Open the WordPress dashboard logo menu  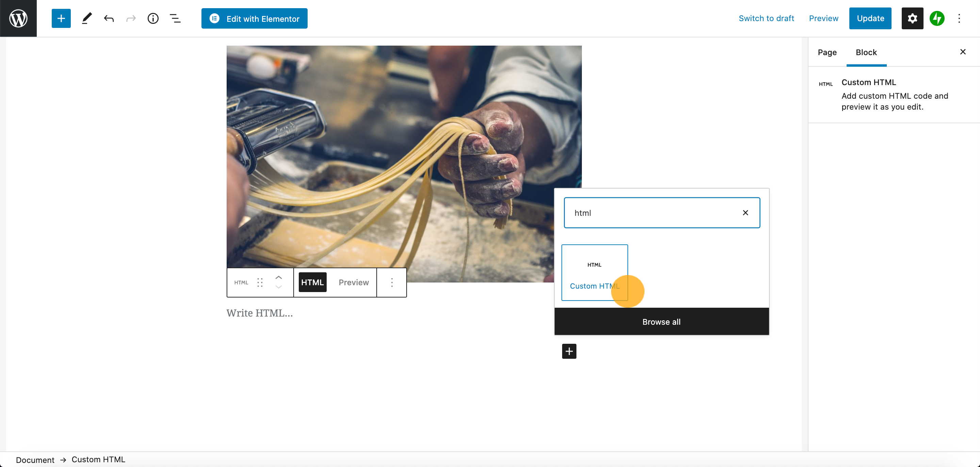(x=18, y=18)
